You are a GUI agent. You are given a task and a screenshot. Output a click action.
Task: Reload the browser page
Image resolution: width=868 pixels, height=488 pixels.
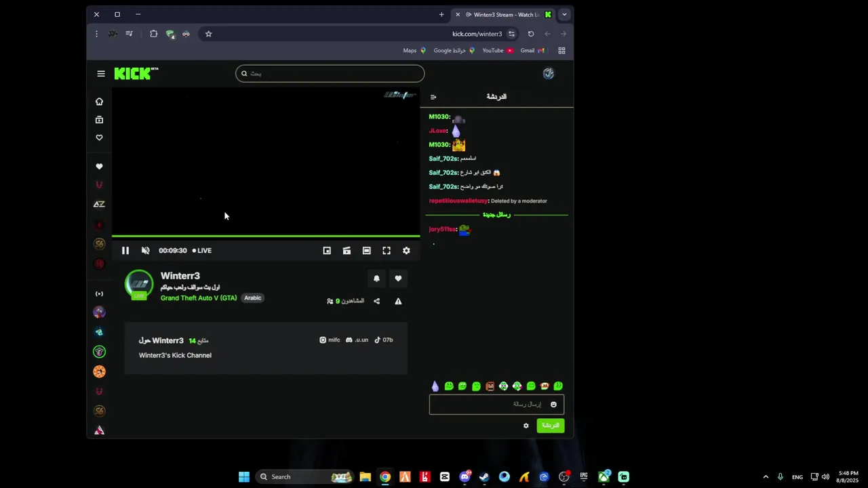click(x=531, y=34)
